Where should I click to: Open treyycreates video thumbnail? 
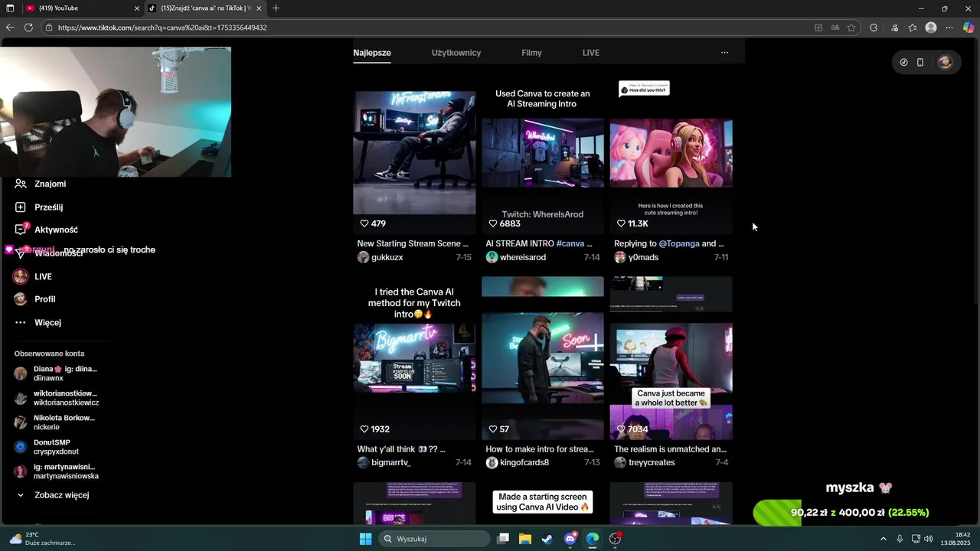pyautogui.click(x=671, y=358)
